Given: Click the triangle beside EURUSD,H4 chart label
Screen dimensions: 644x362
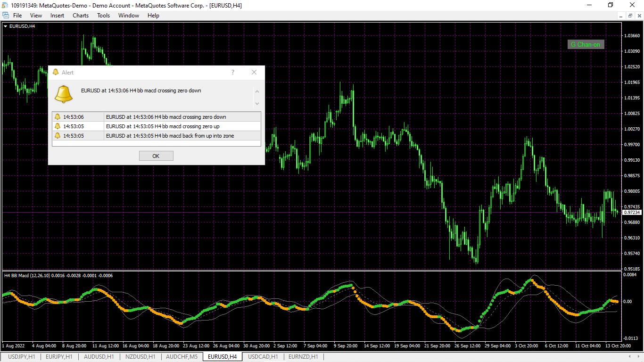Looking at the screenshot, I should click(x=5, y=26).
